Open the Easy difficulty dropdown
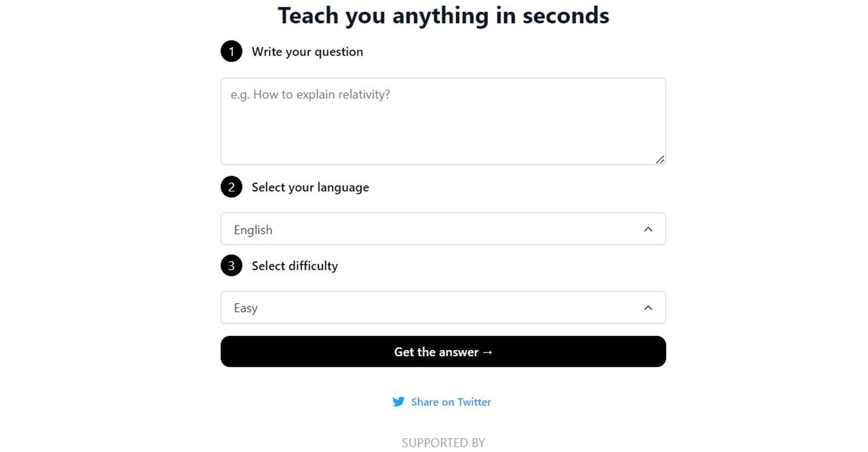Viewport: 868px width, 452px height. click(x=443, y=307)
